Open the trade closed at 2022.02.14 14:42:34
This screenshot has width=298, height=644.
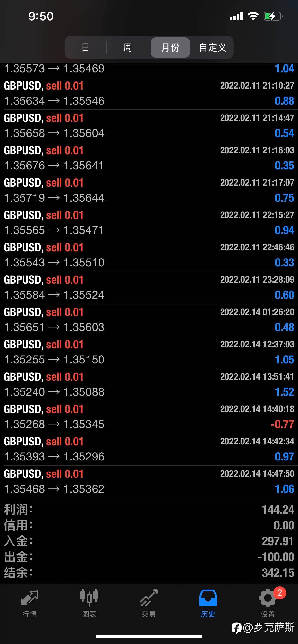point(149,449)
